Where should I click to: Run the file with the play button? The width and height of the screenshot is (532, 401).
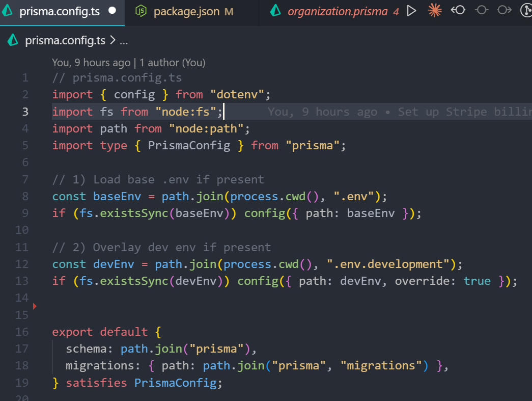(411, 11)
